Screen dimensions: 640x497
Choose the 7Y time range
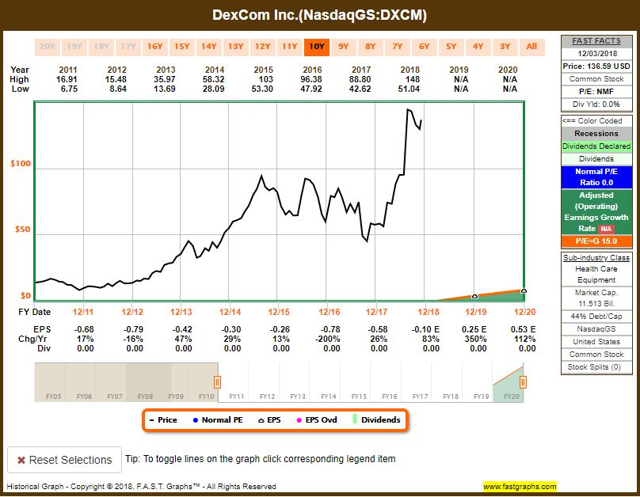point(398,47)
